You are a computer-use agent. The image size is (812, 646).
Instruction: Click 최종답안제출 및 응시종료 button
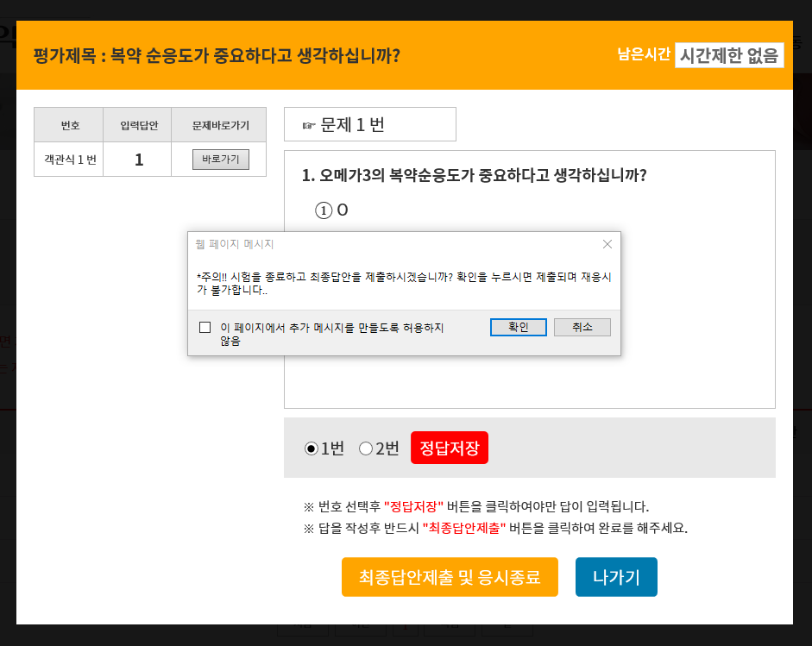pos(450,577)
